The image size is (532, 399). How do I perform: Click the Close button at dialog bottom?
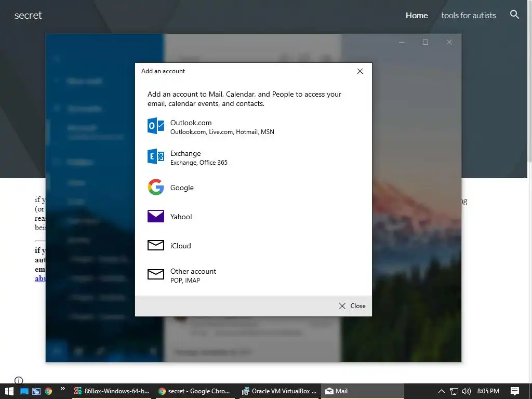352,306
